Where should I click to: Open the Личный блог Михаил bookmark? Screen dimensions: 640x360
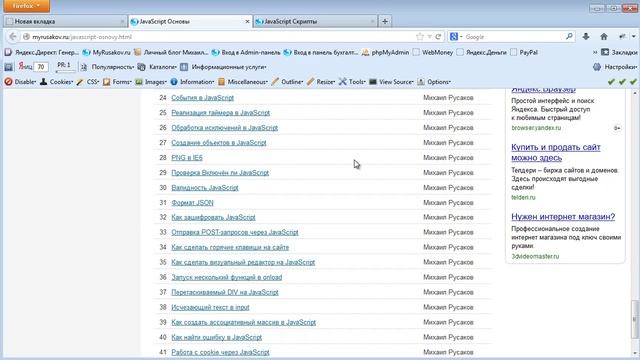coord(171,52)
